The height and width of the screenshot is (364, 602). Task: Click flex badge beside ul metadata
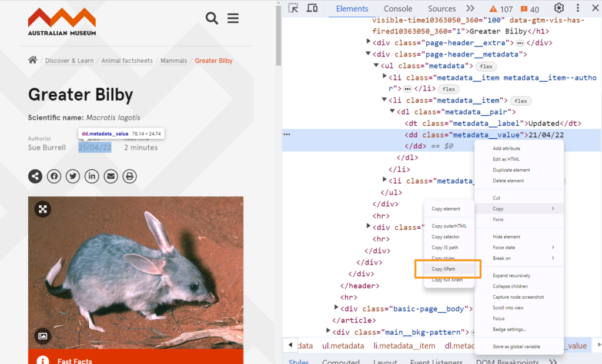coord(486,66)
